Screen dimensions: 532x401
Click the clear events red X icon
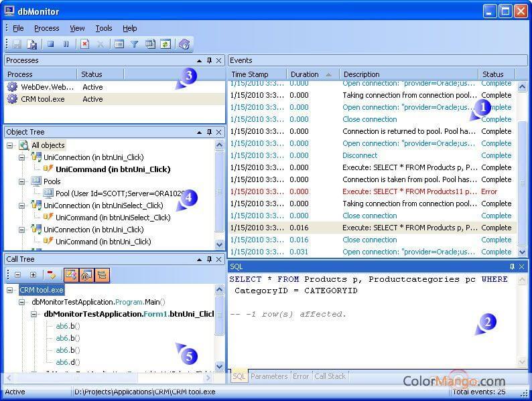point(84,44)
